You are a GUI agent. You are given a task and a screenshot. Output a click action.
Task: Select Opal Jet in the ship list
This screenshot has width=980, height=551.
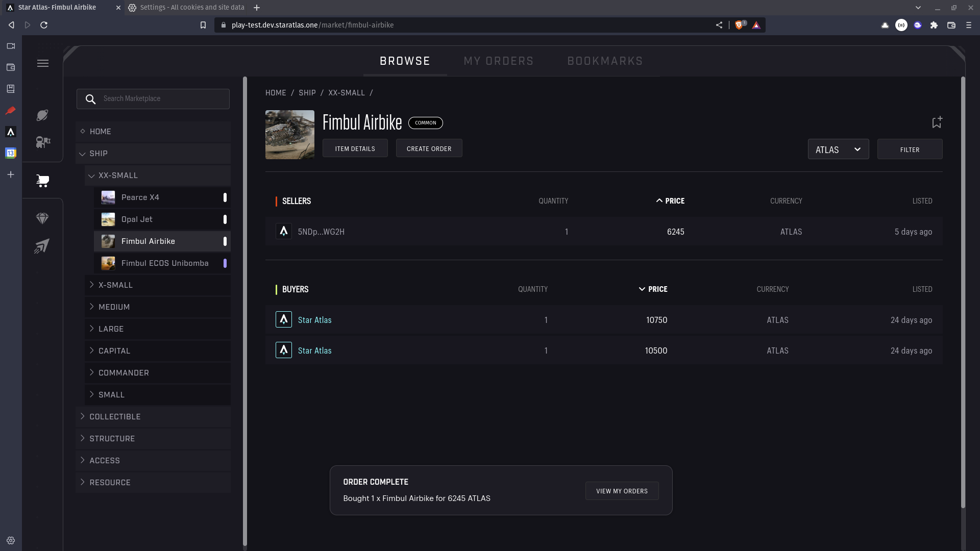point(162,219)
